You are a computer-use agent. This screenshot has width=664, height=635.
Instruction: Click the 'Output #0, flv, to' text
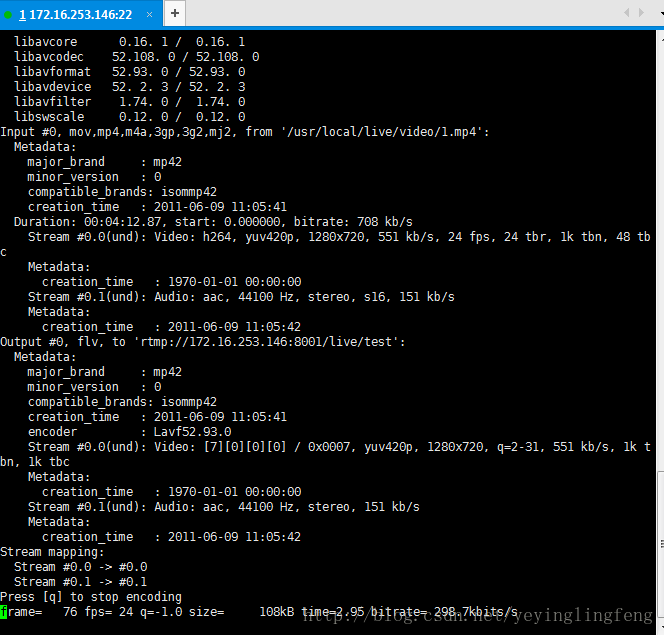click(x=63, y=342)
